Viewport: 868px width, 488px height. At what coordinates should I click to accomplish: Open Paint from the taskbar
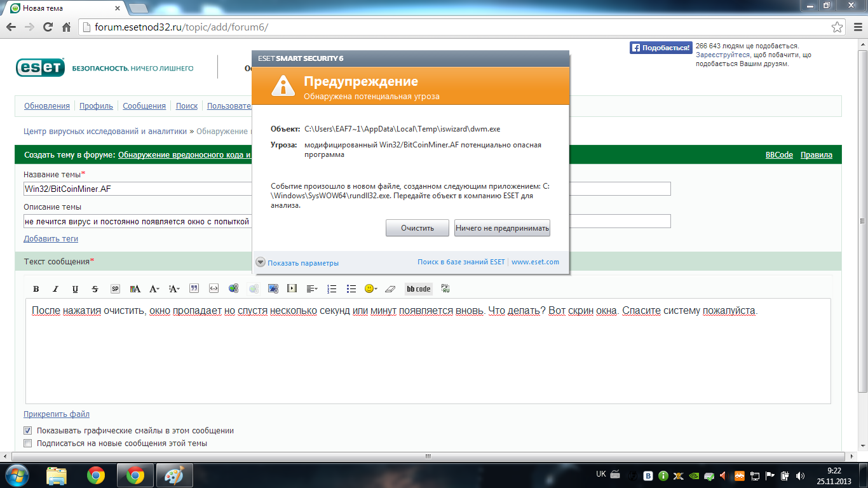[x=173, y=475]
